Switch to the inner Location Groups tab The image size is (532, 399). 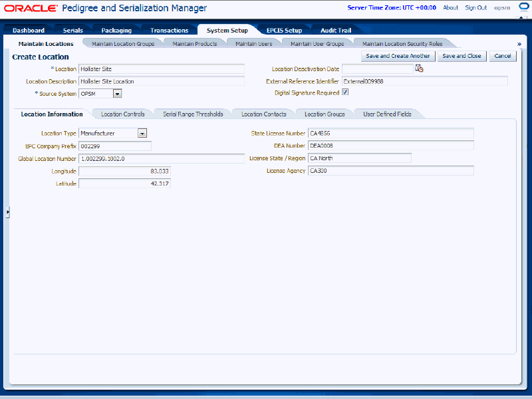(325, 114)
